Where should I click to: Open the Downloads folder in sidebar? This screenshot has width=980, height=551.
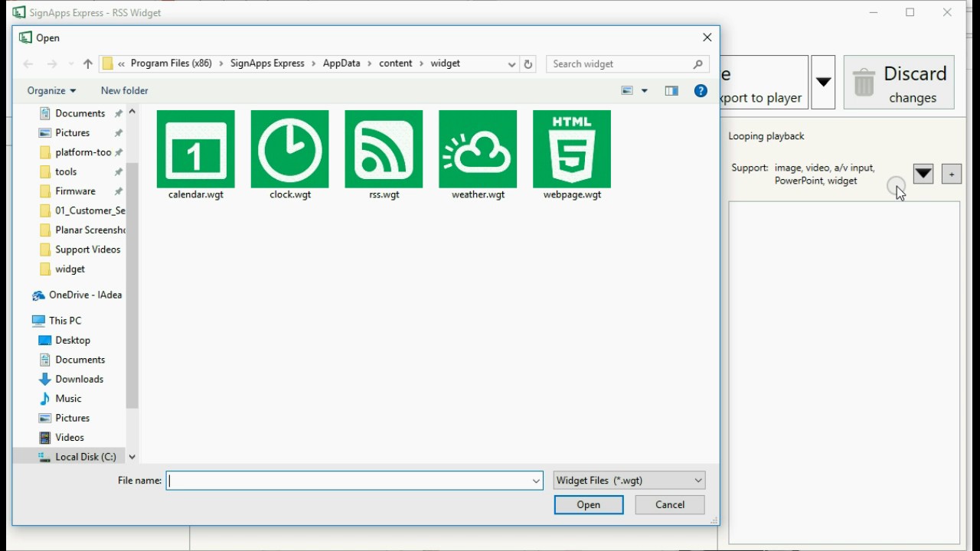tap(79, 379)
